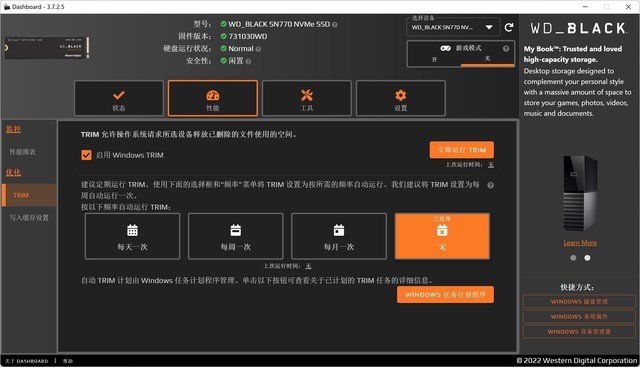Open WINDOWS 磁盘管理 shortcut
The height and width of the screenshot is (367, 640).
[x=579, y=302]
